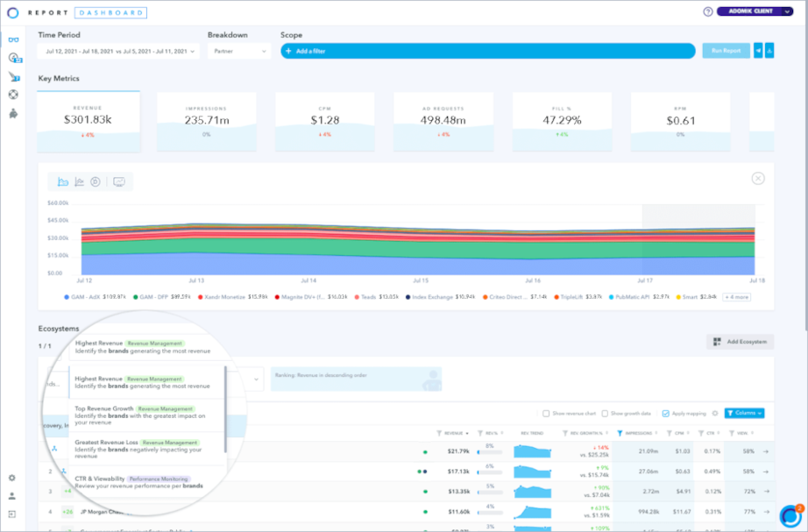
Task: Click the Magnite DV+ red legend swatch
Action: (x=277, y=297)
